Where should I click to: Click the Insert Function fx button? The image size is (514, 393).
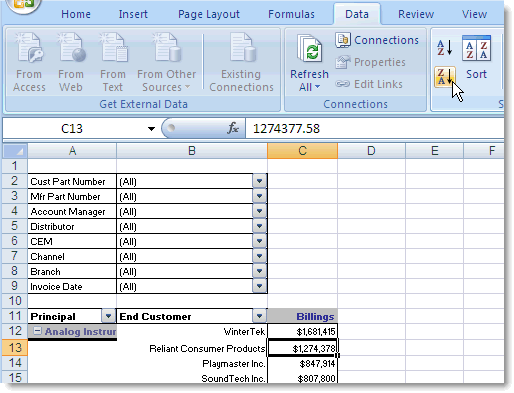point(232,128)
